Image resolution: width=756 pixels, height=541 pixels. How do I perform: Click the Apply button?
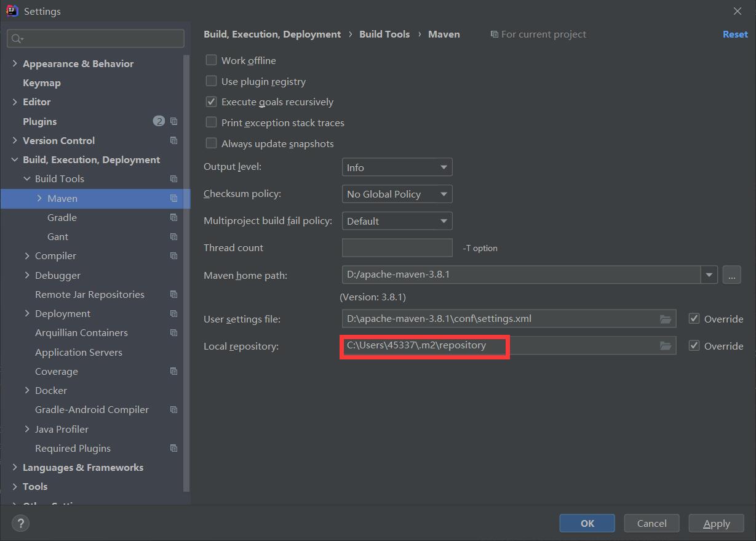point(717,523)
